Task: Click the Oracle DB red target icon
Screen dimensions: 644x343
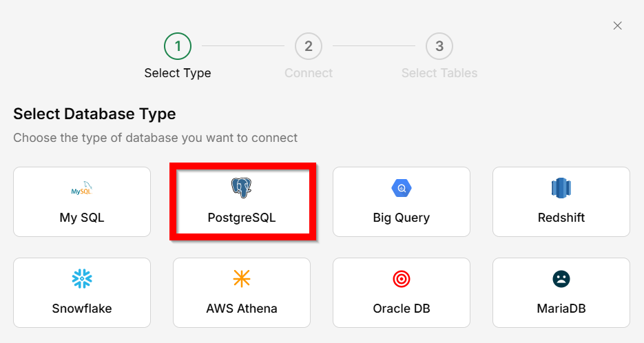Action: click(402, 278)
